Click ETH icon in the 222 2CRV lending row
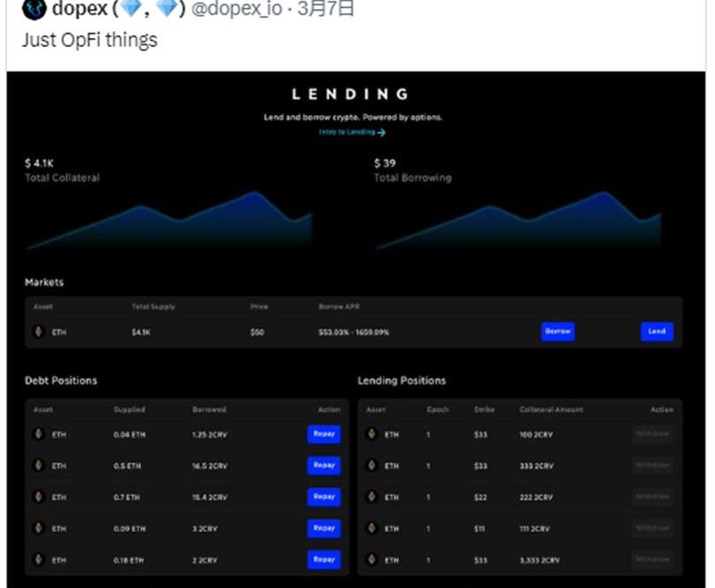This screenshot has width=715, height=588. pyautogui.click(x=372, y=497)
